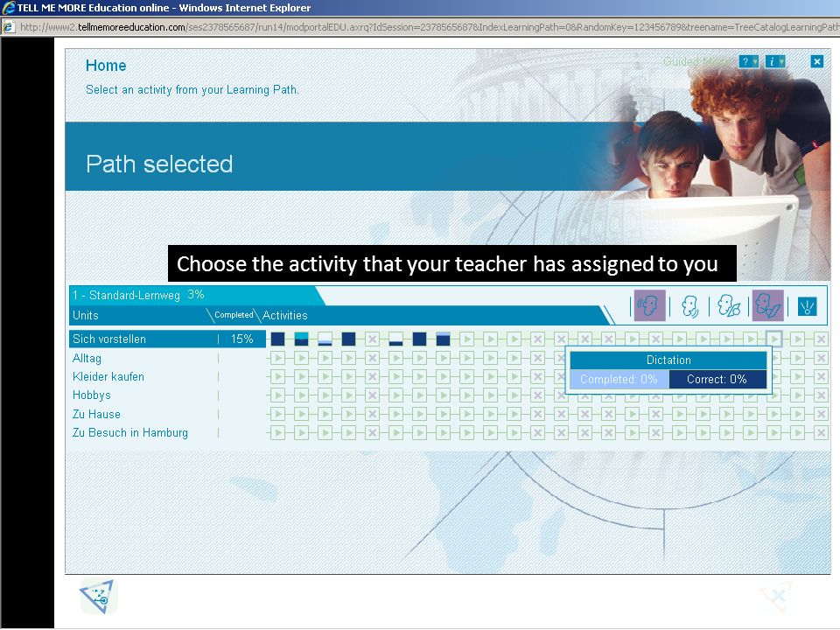Open first activity in Zu Besuch in Hamburg
This screenshot has width=840, height=630.
277,432
